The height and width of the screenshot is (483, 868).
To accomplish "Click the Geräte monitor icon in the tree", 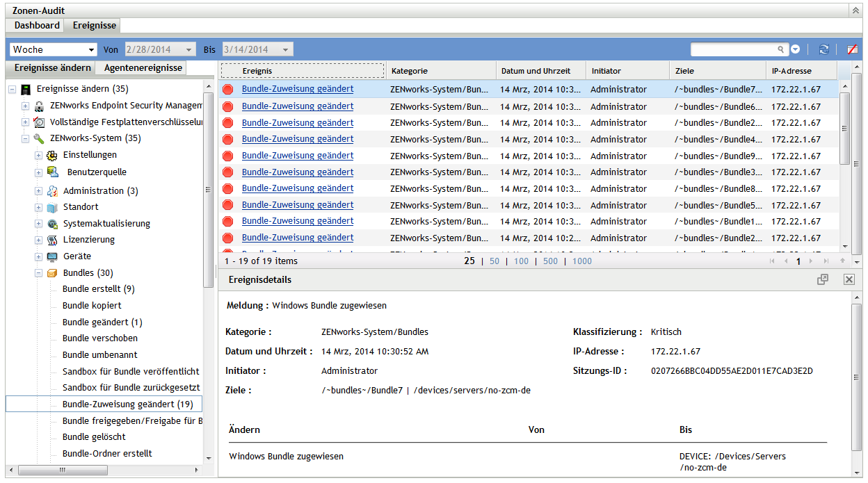I will (x=52, y=256).
